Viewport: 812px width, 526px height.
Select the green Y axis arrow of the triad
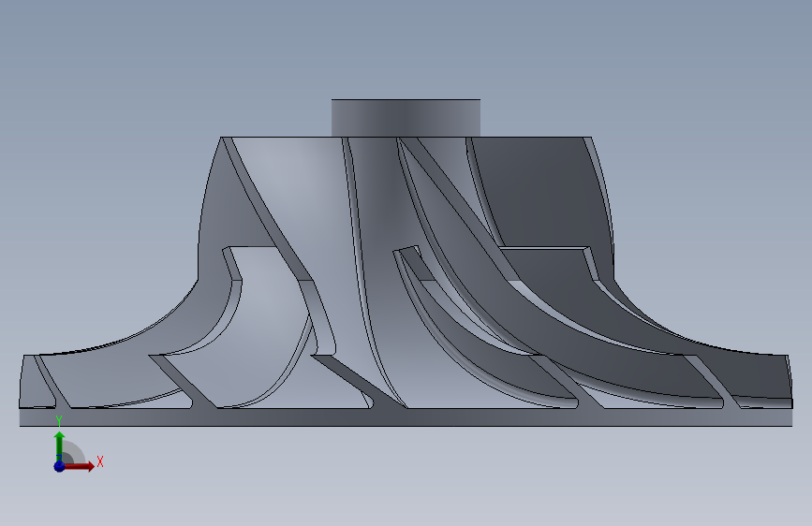tap(60, 445)
